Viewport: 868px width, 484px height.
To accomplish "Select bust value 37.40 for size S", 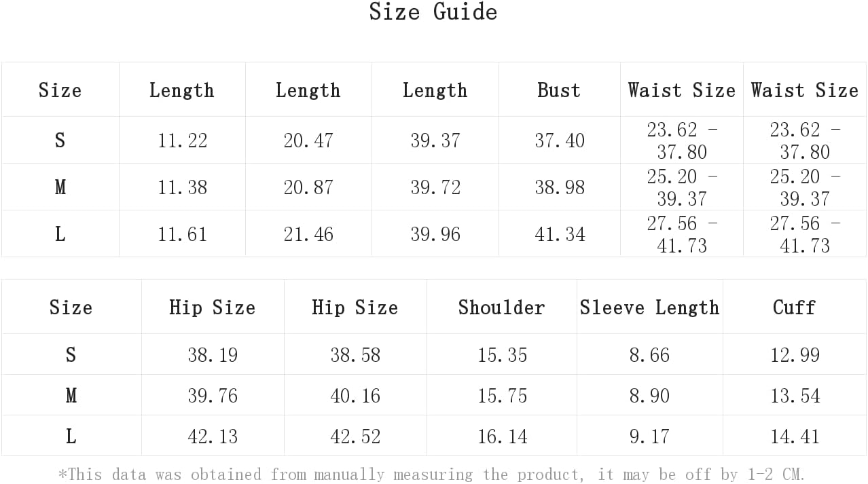I will pyautogui.click(x=560, y=141).
